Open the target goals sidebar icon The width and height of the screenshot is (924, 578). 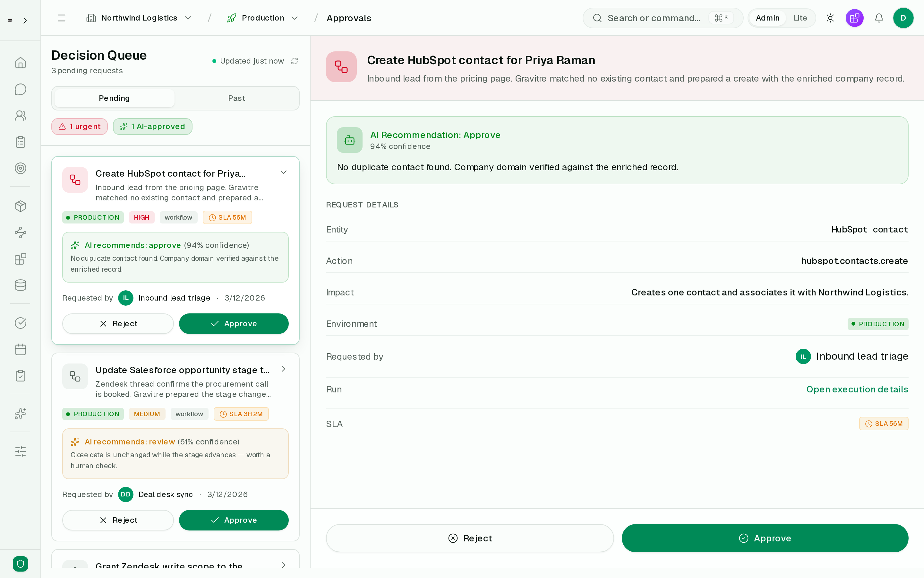pyautogui.click(x=20, y=168)
